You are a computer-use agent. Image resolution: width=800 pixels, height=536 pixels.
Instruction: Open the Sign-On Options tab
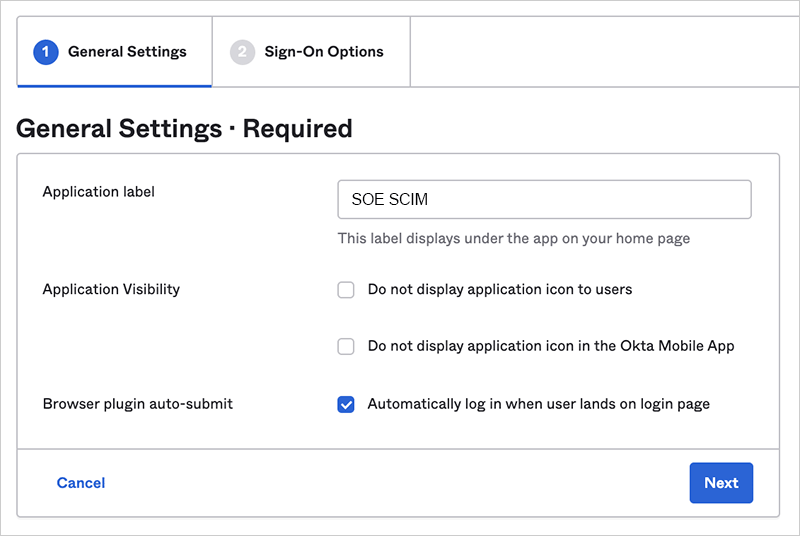pos(323,52)
